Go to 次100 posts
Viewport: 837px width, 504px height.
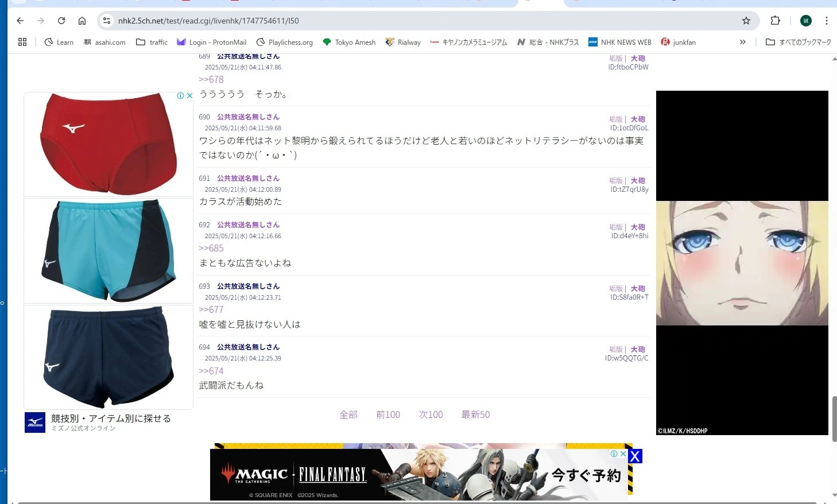tap(431, 414)
